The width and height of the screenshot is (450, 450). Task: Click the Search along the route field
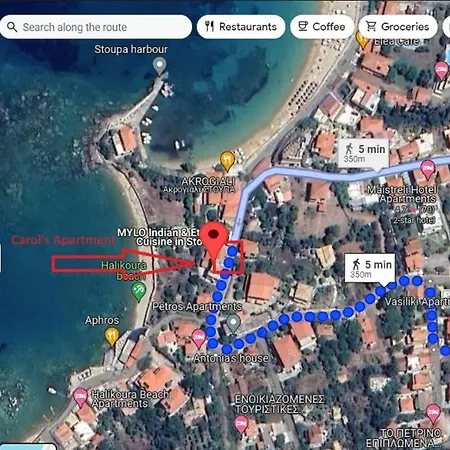96,27
